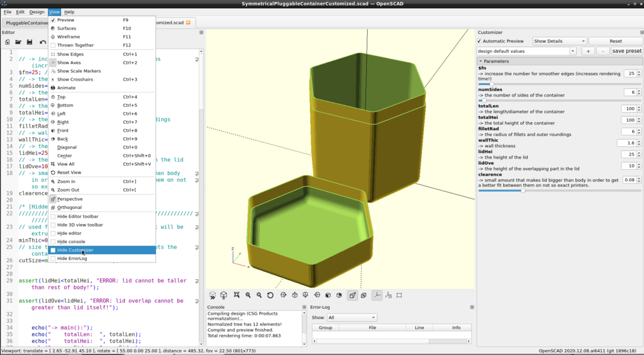Click the Left view cube icon in toolbar
Viewport: 644px width, 355px height.
click(317, 295)
